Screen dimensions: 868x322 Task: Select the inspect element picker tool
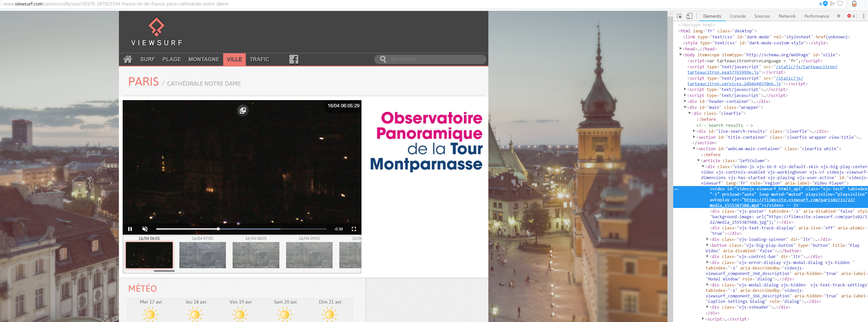click(x=679, y=16)
